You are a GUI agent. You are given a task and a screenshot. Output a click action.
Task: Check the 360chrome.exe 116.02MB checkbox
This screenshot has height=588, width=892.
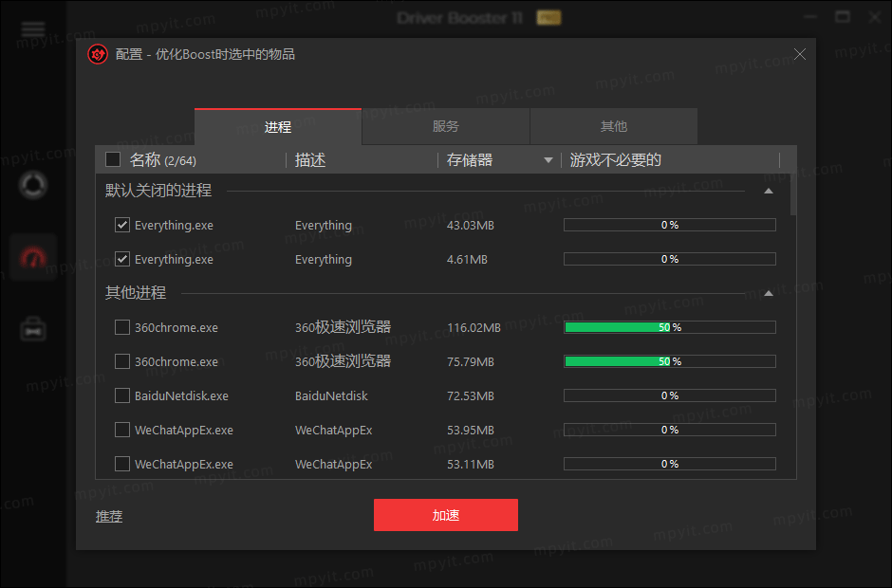tap(122, 327)
